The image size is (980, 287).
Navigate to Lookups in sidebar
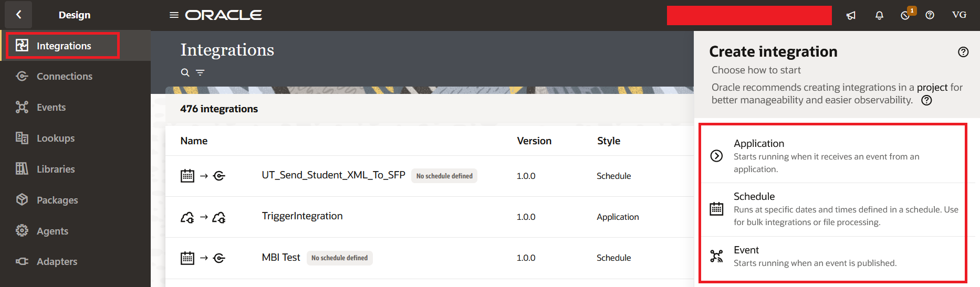55,139
